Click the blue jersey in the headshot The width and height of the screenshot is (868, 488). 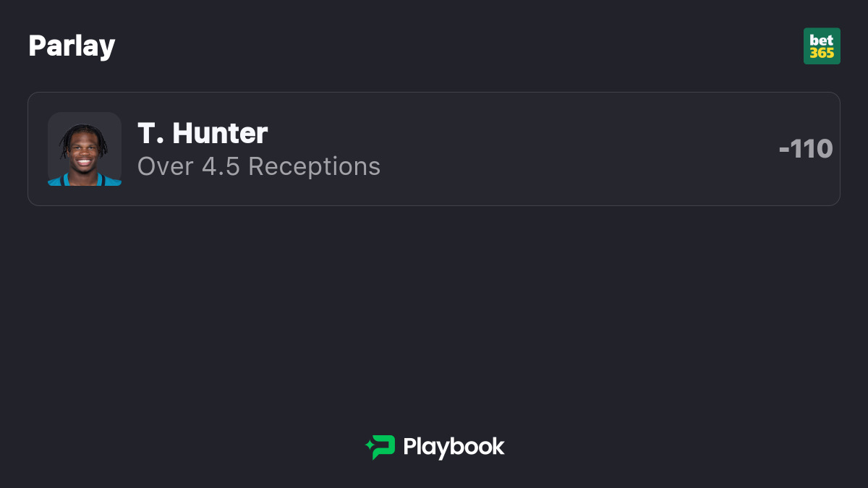pyautogui.click(x=85, y=180)
